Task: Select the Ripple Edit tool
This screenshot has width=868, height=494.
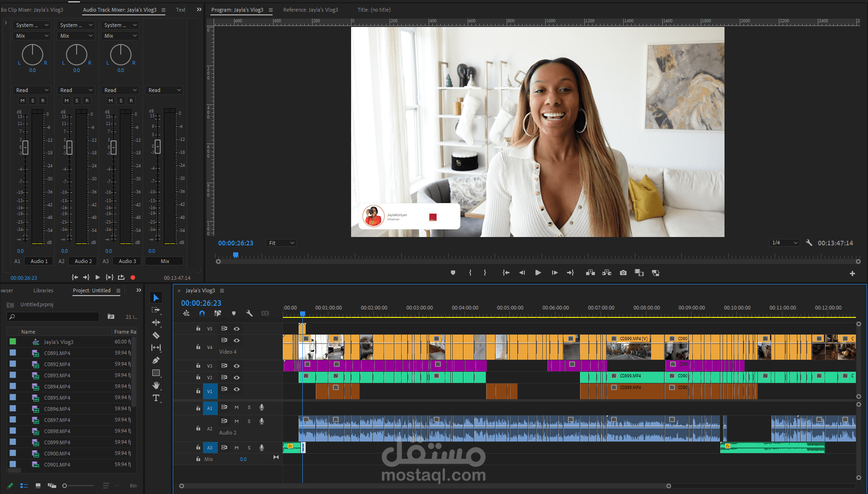Action: (156, 323)
